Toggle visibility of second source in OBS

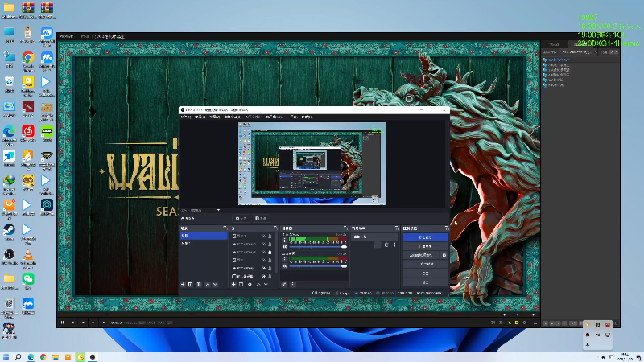(x=263, y=245)
